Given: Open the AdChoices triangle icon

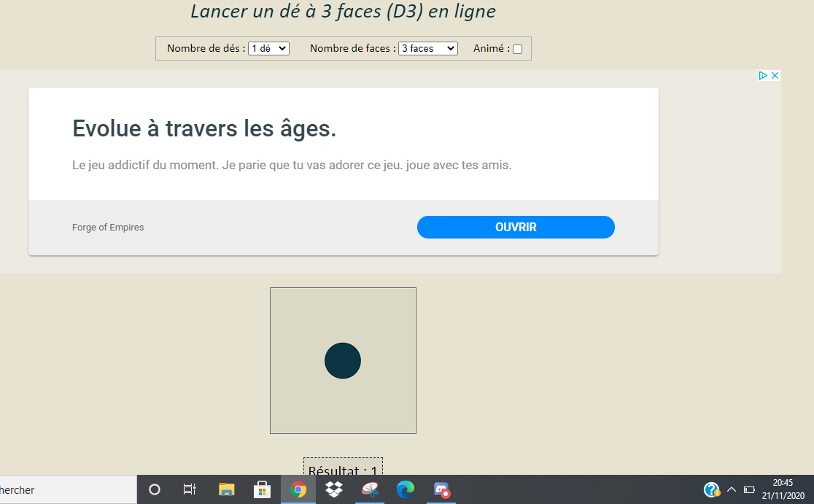Looking at the screenshot, I should click(763, 76).
